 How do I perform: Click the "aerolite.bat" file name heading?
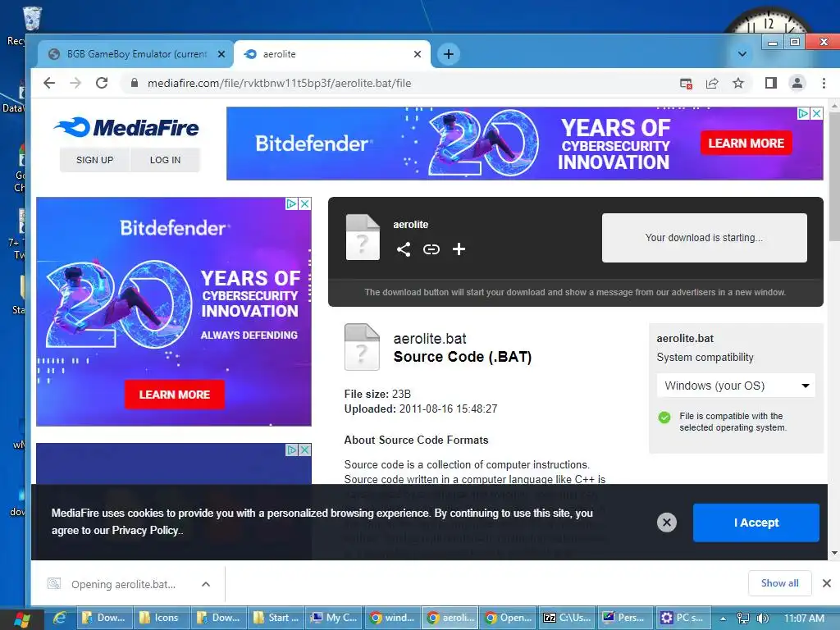click(430, 339)
